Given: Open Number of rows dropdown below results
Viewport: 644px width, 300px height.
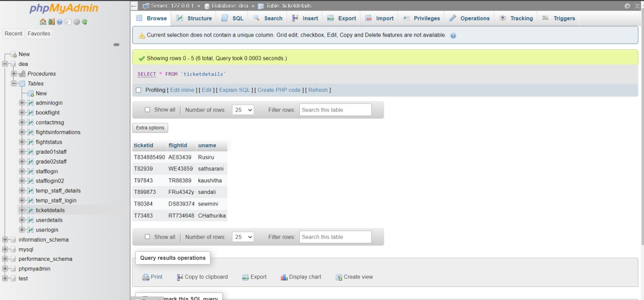Looking at the screenshot, I should 243,237.
